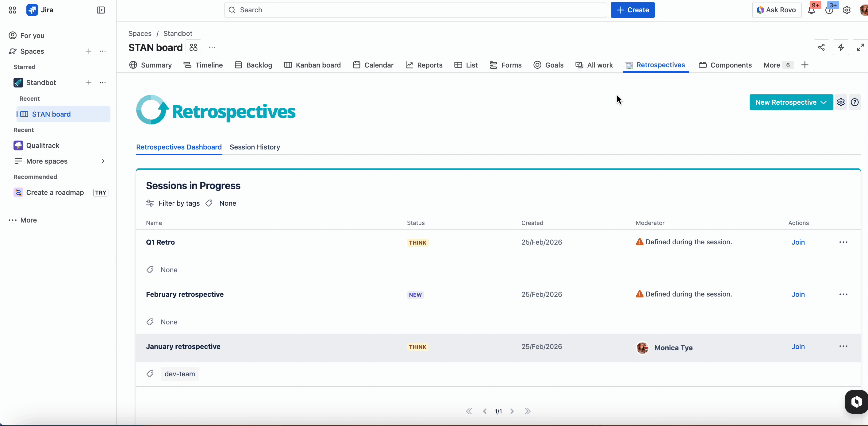Open board automations via lightning icon
The width and height of the screenshot is (868, 426).
pyautogui.click(x=841, y=47)
